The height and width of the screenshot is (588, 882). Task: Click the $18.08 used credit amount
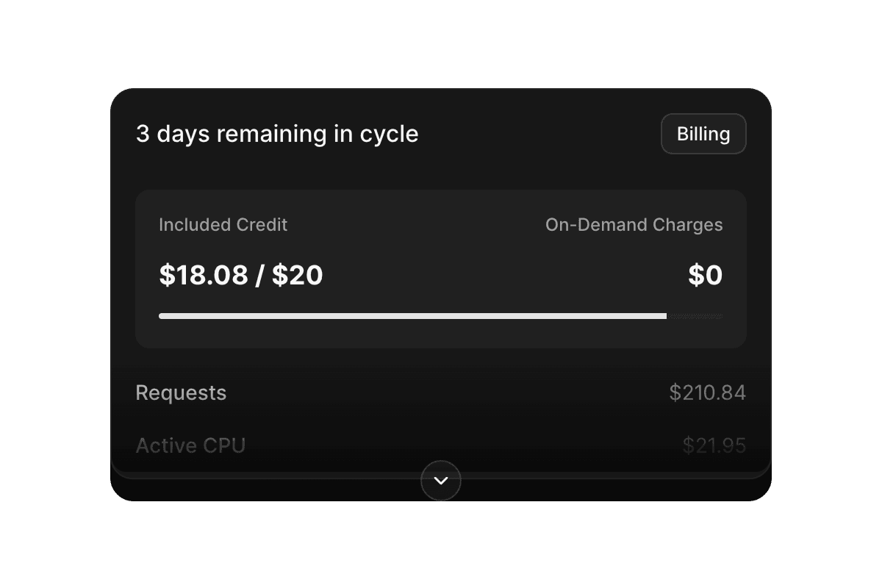pos(203,275)
